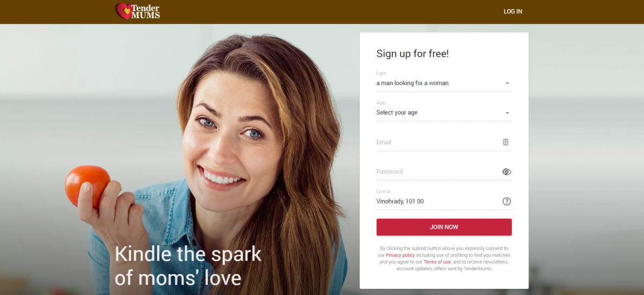
Task: Click the consent disclaimer text below button
Action: (x=444, y=259)
